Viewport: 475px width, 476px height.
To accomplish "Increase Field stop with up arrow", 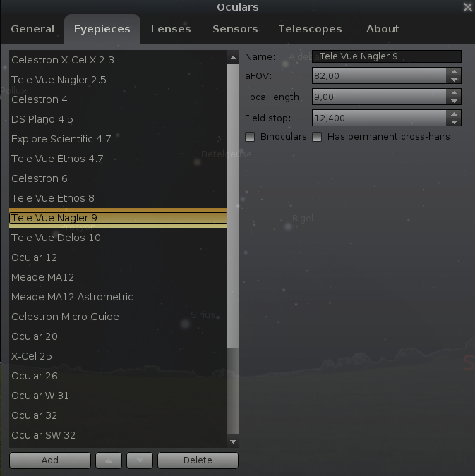I will (454, 114).
